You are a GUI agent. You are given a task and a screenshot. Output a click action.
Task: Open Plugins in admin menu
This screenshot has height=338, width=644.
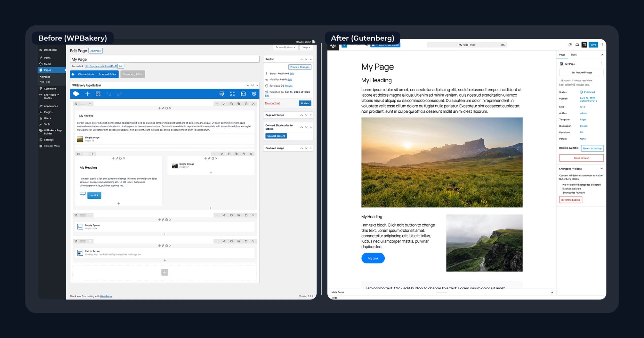[48, 112]
